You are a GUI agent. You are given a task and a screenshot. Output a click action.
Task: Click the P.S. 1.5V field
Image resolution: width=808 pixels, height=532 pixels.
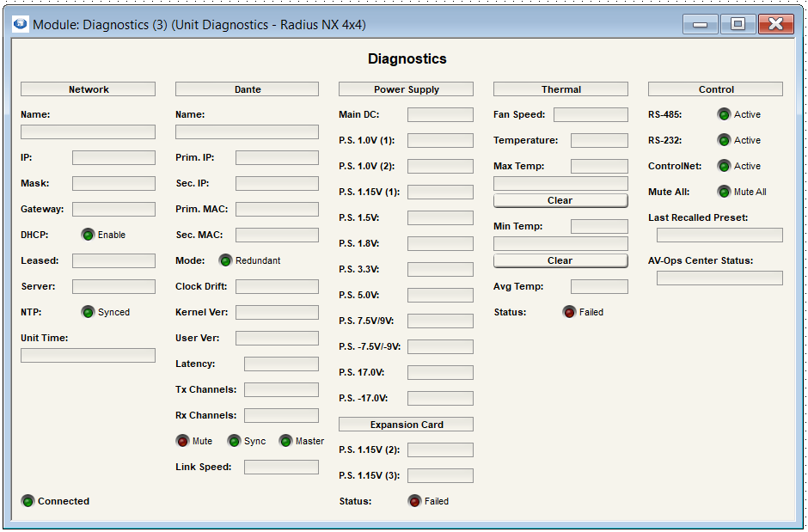click(x=441, y=217)
